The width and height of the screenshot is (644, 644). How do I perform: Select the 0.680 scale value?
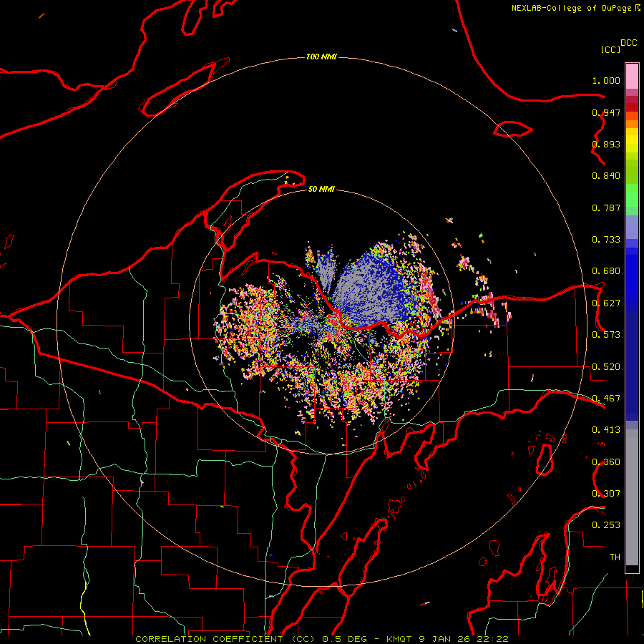[x=606, y=271]
